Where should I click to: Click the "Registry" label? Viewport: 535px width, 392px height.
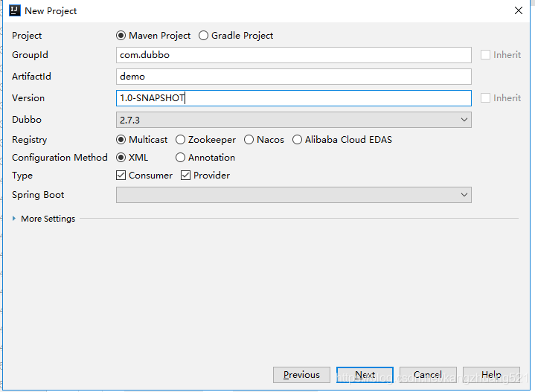click(x=29, y=140)
